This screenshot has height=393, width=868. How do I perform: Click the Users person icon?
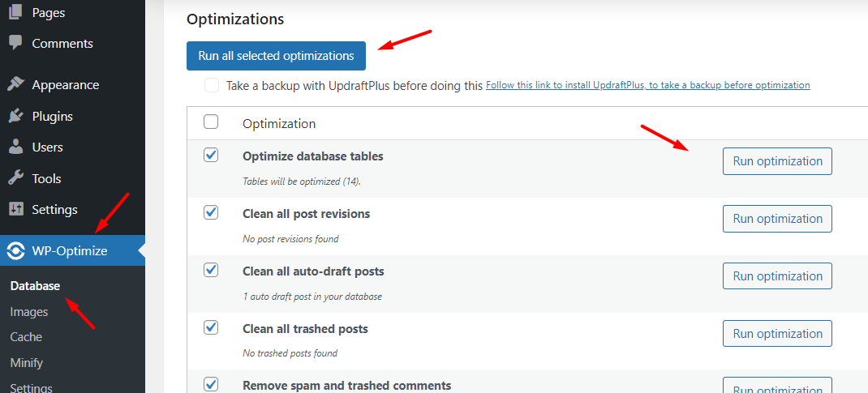pyautogui.click(x=15, y=147)
